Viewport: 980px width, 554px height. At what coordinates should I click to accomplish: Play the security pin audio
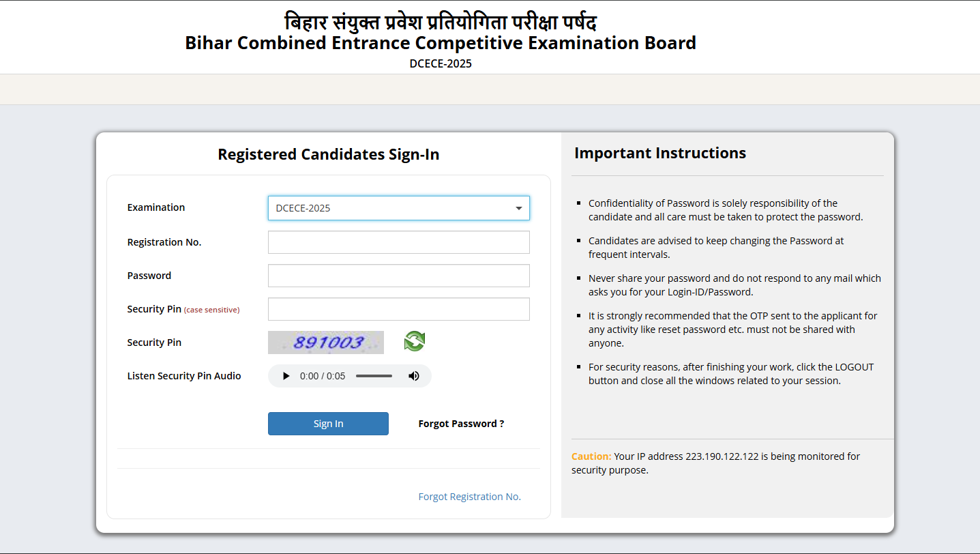pos(286,375)
